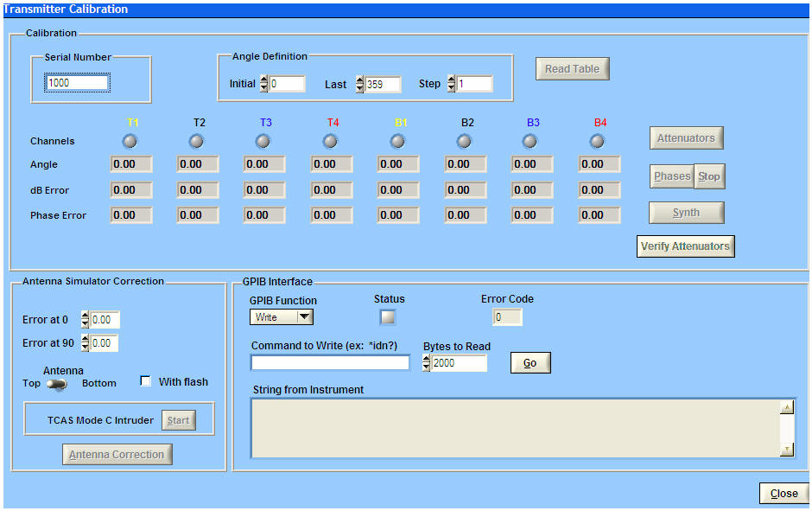812x511 pixels.
Task: Click the B3 Phase Error value box
Action: pyautogui.click(x=532, y=215)
